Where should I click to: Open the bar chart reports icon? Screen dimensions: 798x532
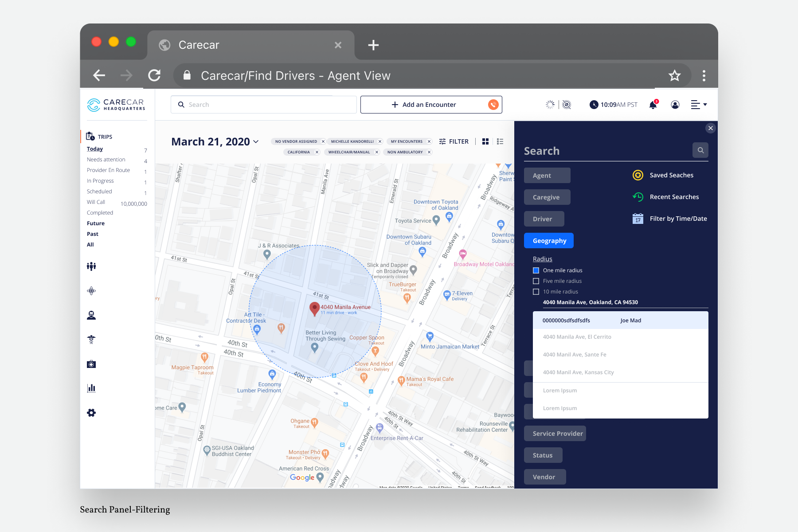click(x=91, y=388)
